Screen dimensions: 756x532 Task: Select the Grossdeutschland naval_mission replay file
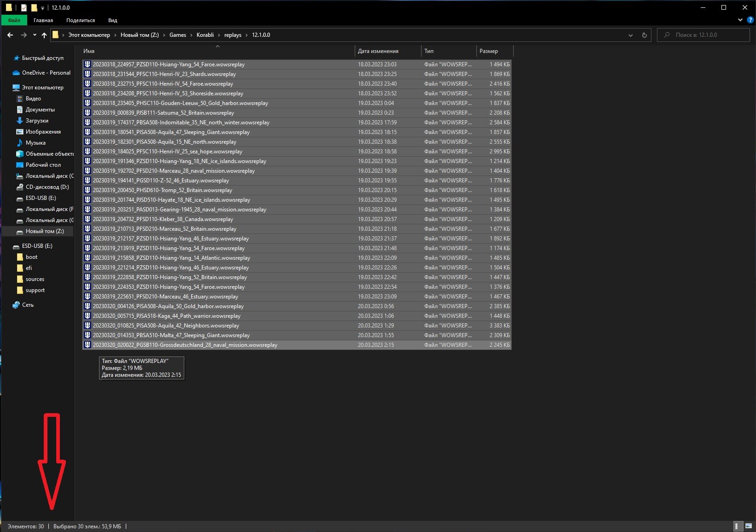pyautogui.click(x=297, y=345)
